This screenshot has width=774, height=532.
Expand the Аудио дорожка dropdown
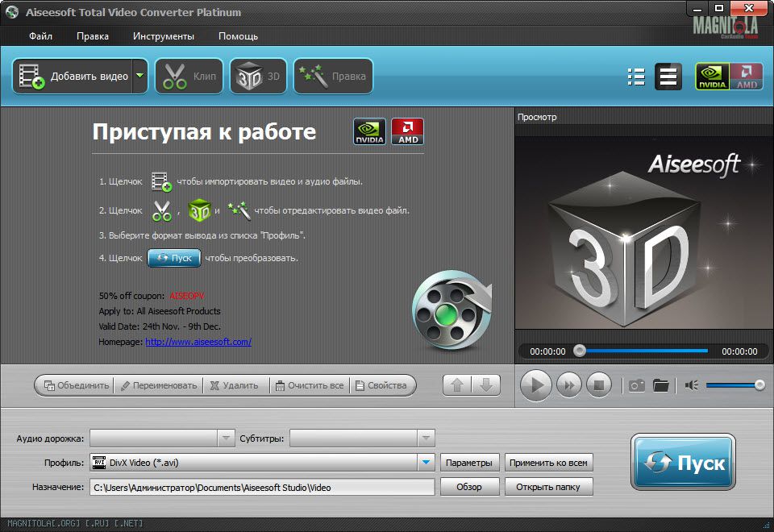click(226, 438)
